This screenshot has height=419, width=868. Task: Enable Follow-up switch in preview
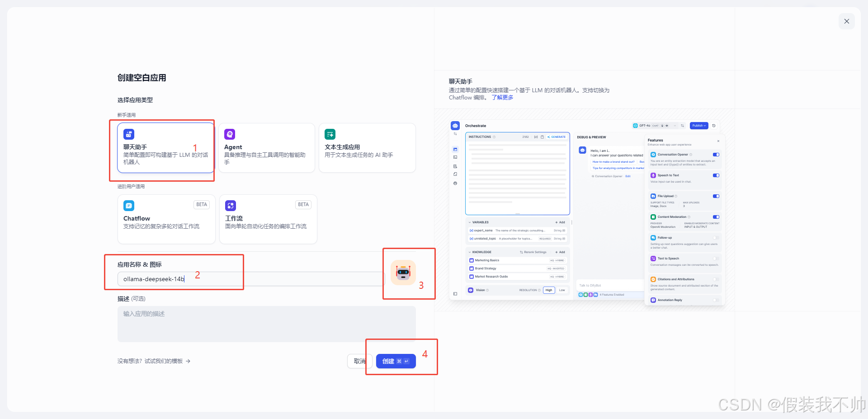click(x=716, y=238)
